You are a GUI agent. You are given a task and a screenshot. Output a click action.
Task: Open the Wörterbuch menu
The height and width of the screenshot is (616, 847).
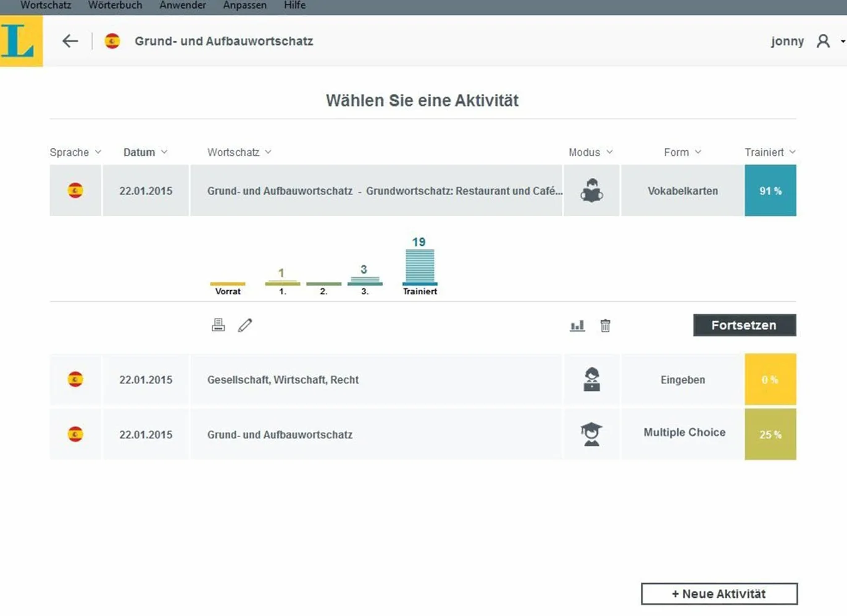coord(115,6)
